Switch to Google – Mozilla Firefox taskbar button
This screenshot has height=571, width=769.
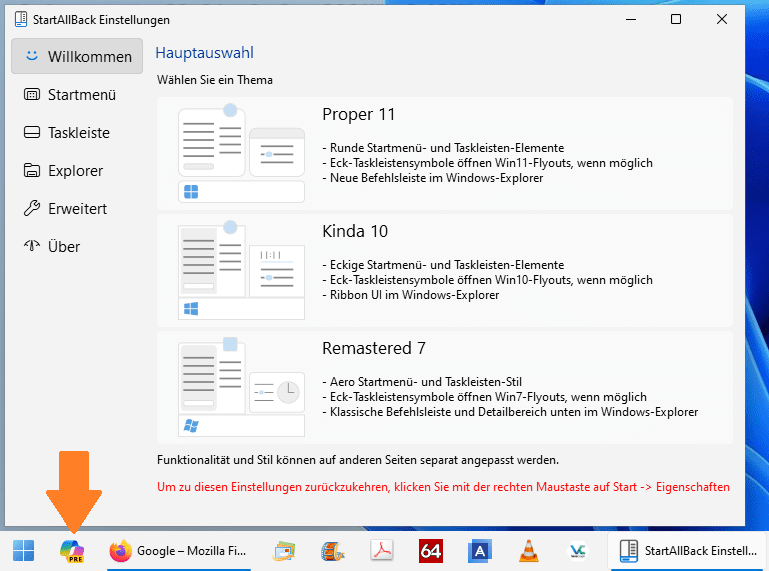(x=179, y=551)
